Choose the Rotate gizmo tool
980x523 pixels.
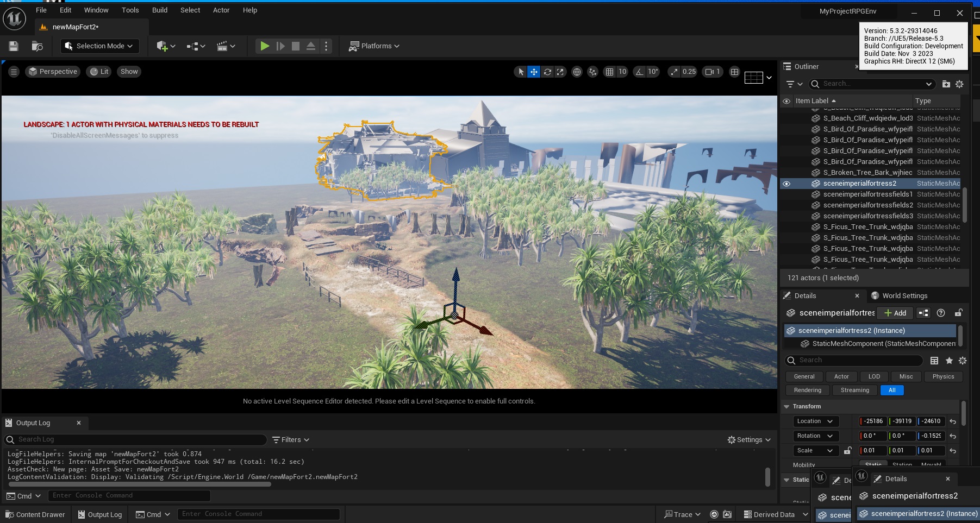pos(547,72)
